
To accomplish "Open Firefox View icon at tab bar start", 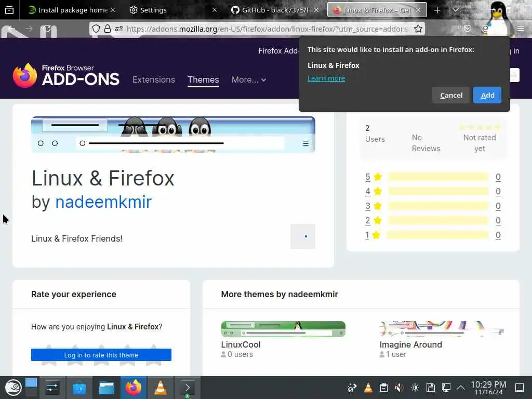I will [9, 10].
